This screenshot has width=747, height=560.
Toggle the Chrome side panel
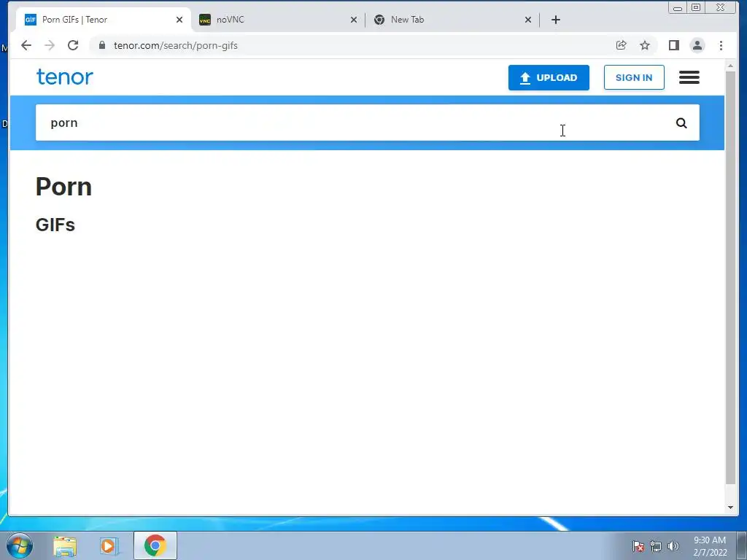(673, 45)
